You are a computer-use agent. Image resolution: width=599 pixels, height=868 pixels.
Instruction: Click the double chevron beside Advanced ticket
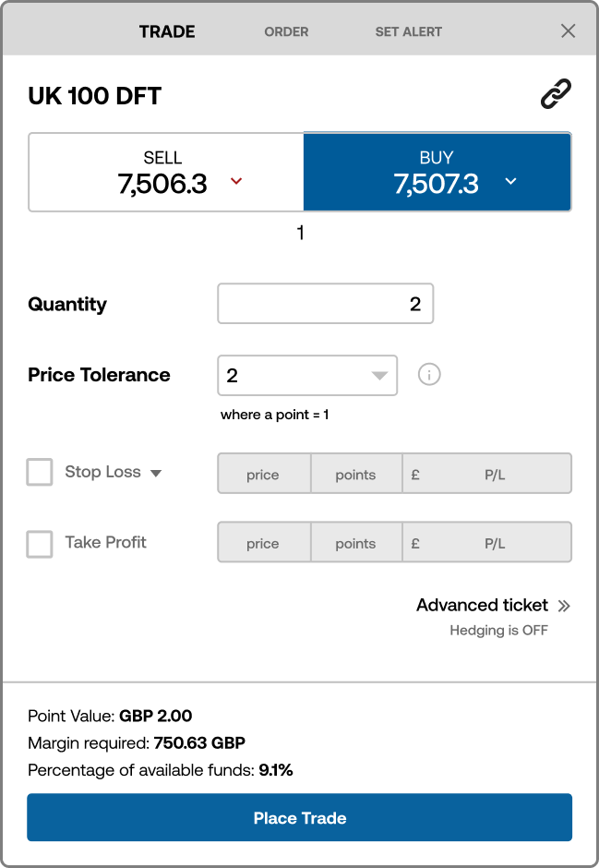[x=566, y=606]
